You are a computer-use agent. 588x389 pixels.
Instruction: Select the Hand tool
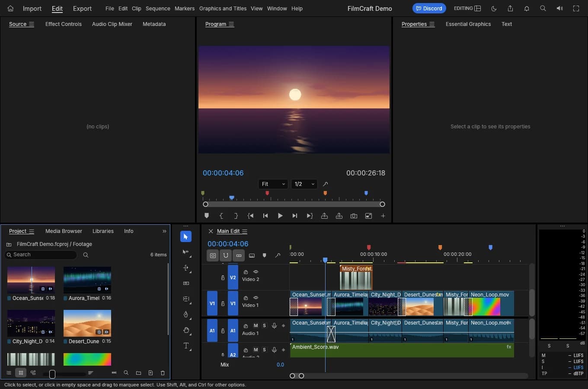[x=186, y=330]
